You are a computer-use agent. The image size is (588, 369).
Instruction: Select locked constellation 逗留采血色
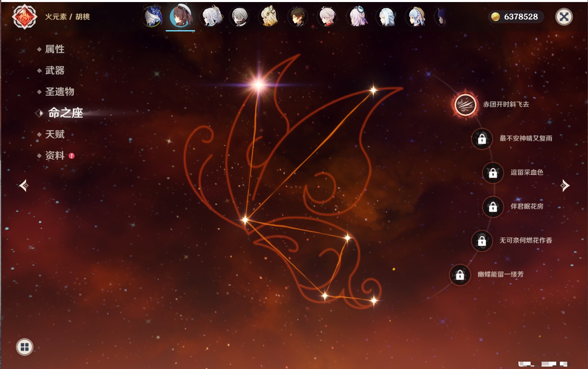pos(493,173)
